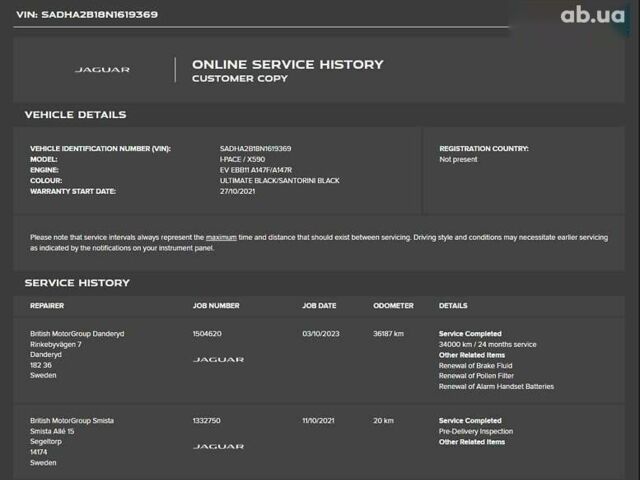Click the 'ENGINE:' label
This screenshot has height=480, width=640.
coord(44,170)
